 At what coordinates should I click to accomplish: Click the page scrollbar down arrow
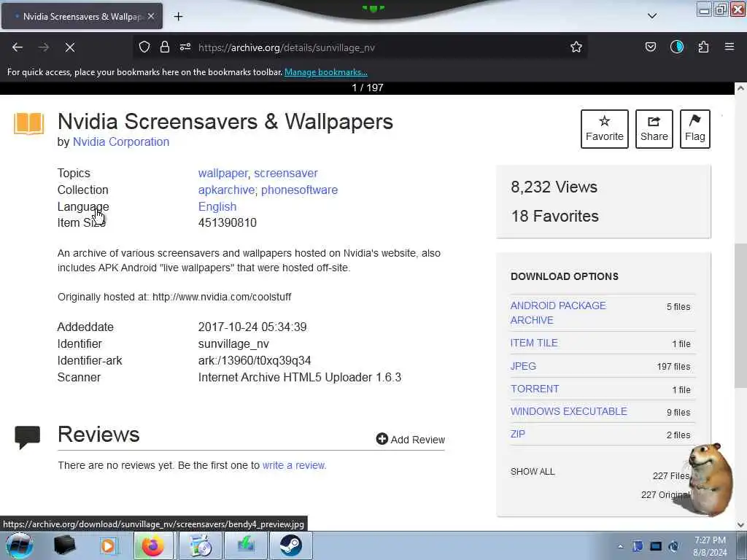(x=740, y=525)
